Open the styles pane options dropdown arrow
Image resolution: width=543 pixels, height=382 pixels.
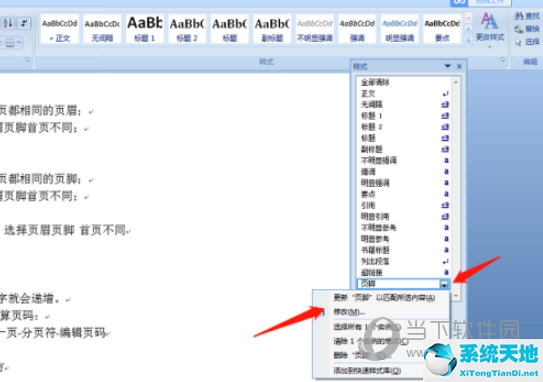[448, 66]
